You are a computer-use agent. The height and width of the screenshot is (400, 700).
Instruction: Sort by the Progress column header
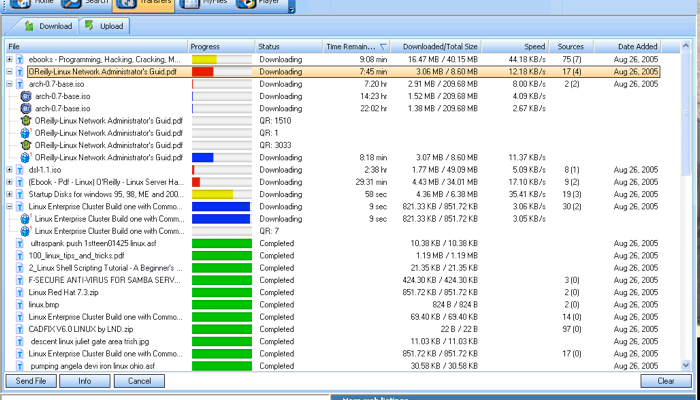coord(221,46)
